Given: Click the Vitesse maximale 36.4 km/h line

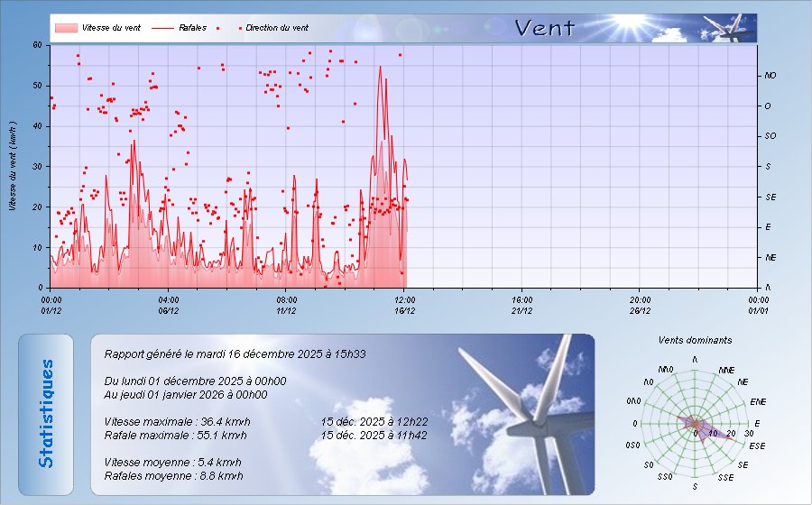Looking at the screenshot, I should tap(178, 421).
